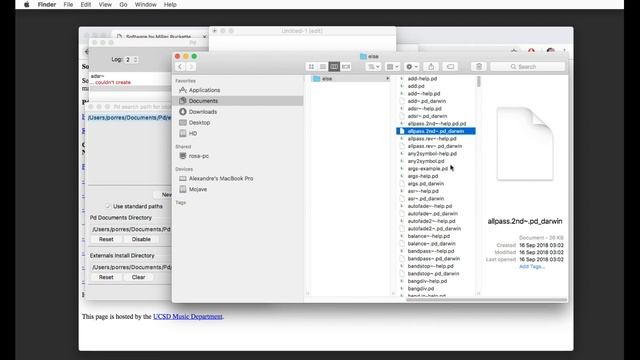Open the Finder group options dropdown
Screen dimensions: 640x360
392,67
